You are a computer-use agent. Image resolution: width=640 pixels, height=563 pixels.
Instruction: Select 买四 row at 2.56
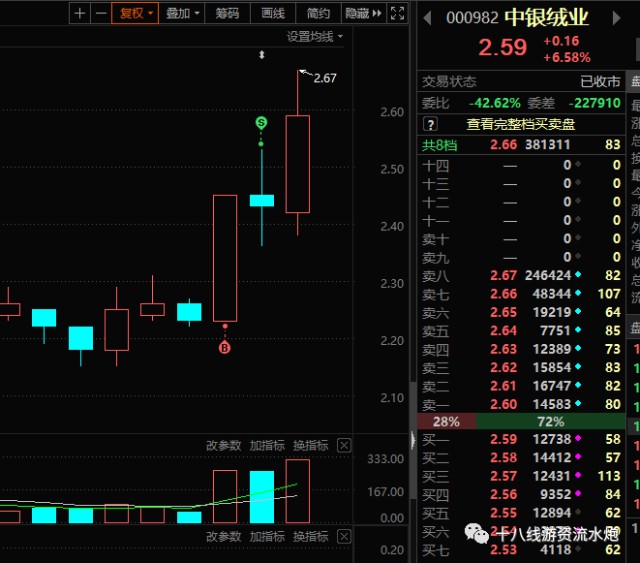(521, 494)
